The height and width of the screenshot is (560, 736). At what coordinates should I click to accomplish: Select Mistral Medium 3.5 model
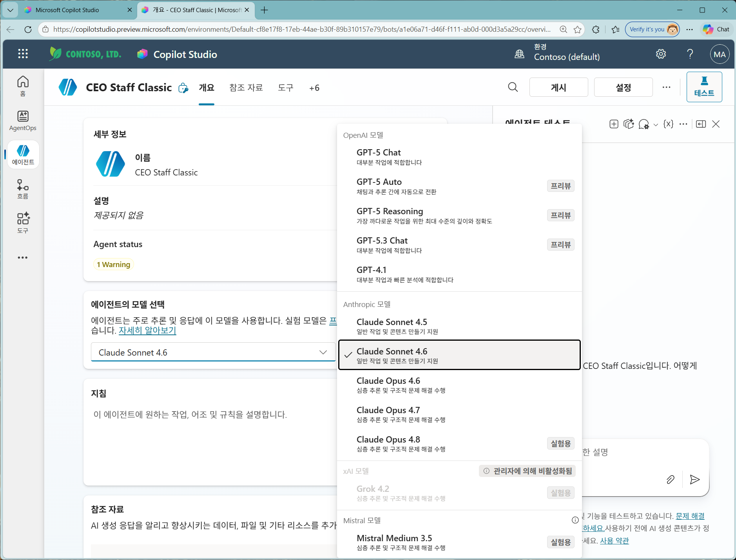click(x=459, y=542)
